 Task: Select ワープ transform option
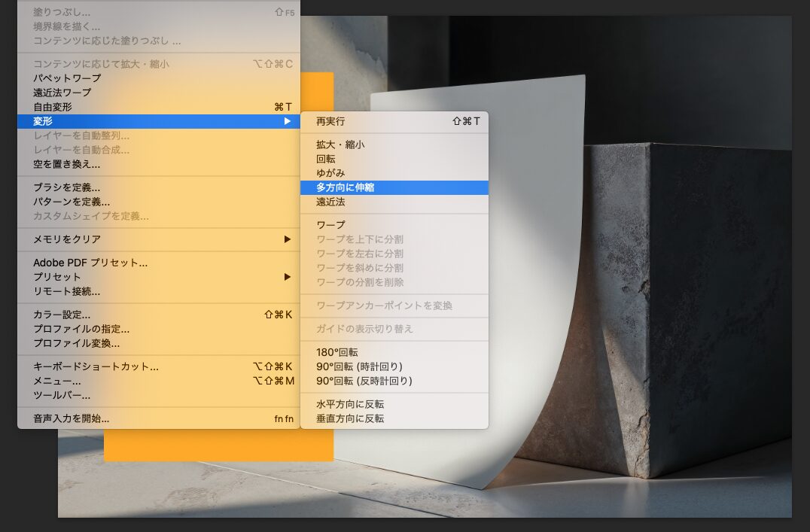394,225
